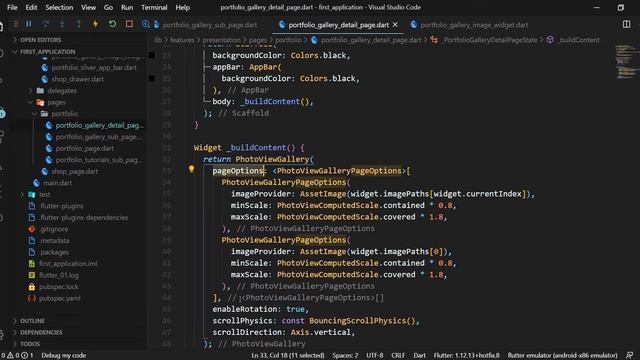Open the View menu

(88, 7)
